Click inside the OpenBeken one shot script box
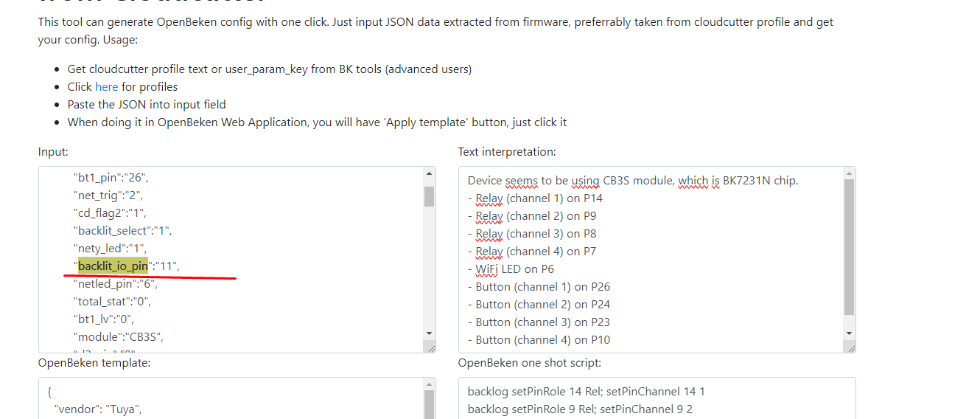Image resolution: width=980 pixels, height=419 pixels. point(657,398)
